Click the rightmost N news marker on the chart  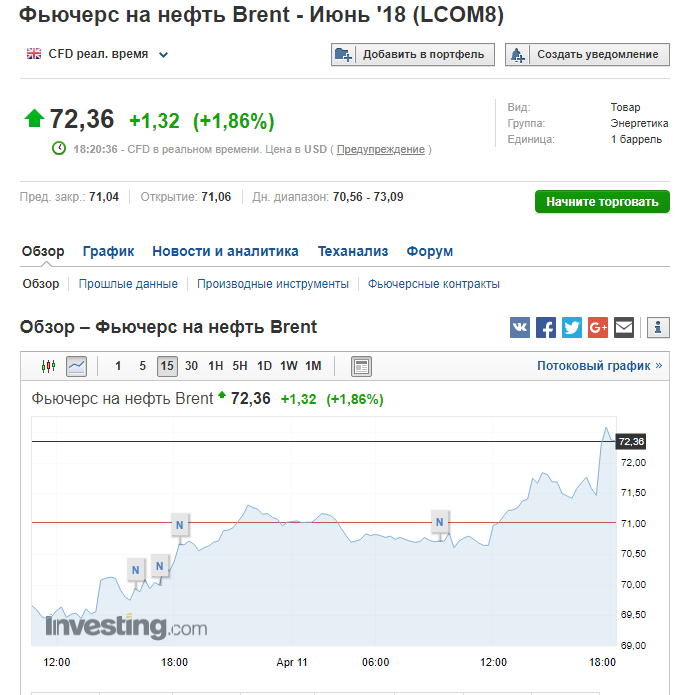440,521
